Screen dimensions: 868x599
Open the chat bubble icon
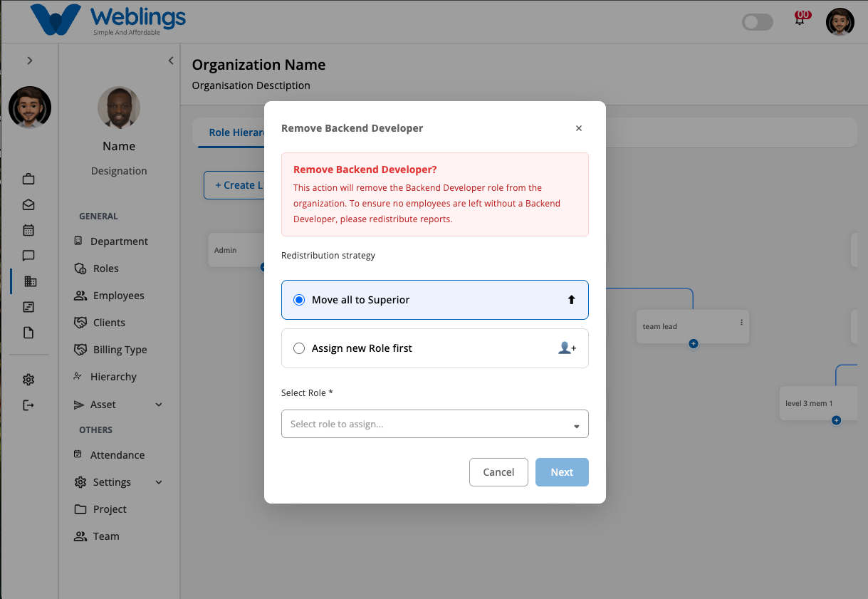click(x=28, y=256)
